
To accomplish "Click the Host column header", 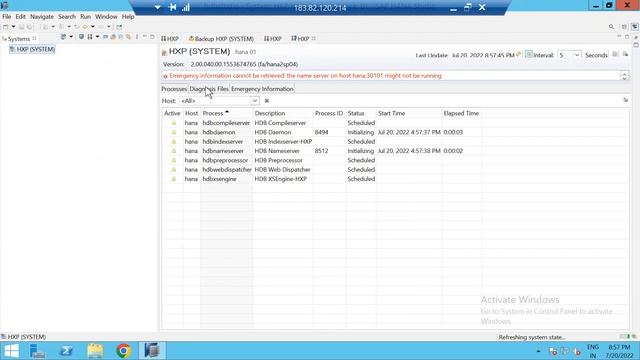I will click(191, 113).
